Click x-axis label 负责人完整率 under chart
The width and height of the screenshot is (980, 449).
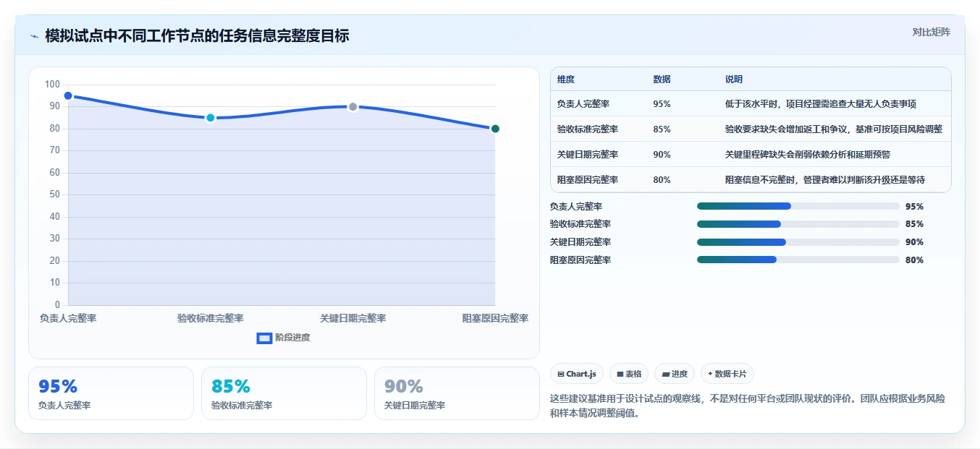(x=68, y=318)
